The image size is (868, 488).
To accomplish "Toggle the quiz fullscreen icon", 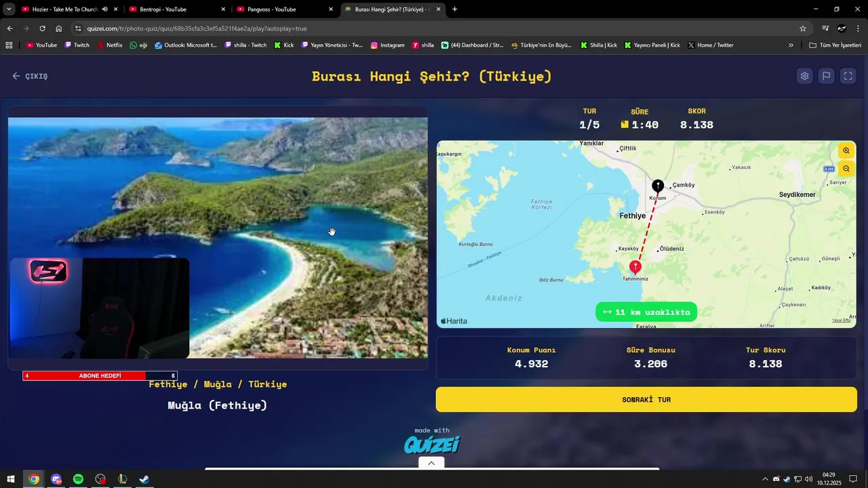I will pos(848,76).
